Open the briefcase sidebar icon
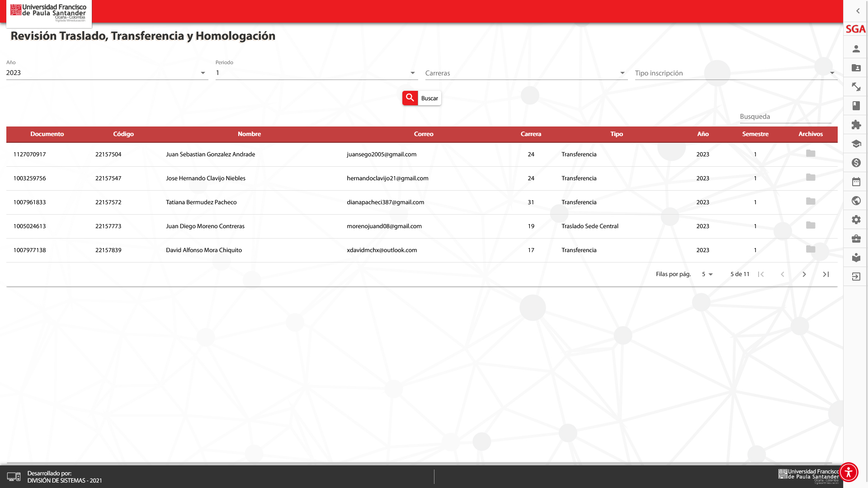Screen dimensions: 868x488 (x=856, y=239)
